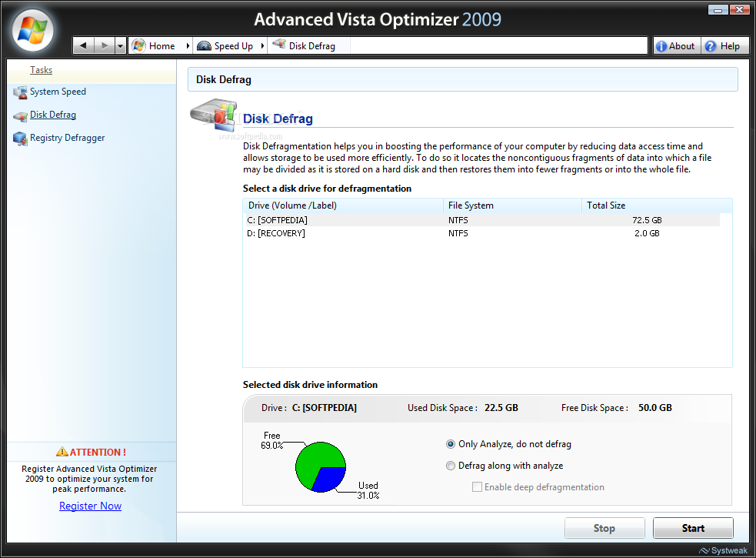Select Defrag along with analyze option

(x=505, y=466)
